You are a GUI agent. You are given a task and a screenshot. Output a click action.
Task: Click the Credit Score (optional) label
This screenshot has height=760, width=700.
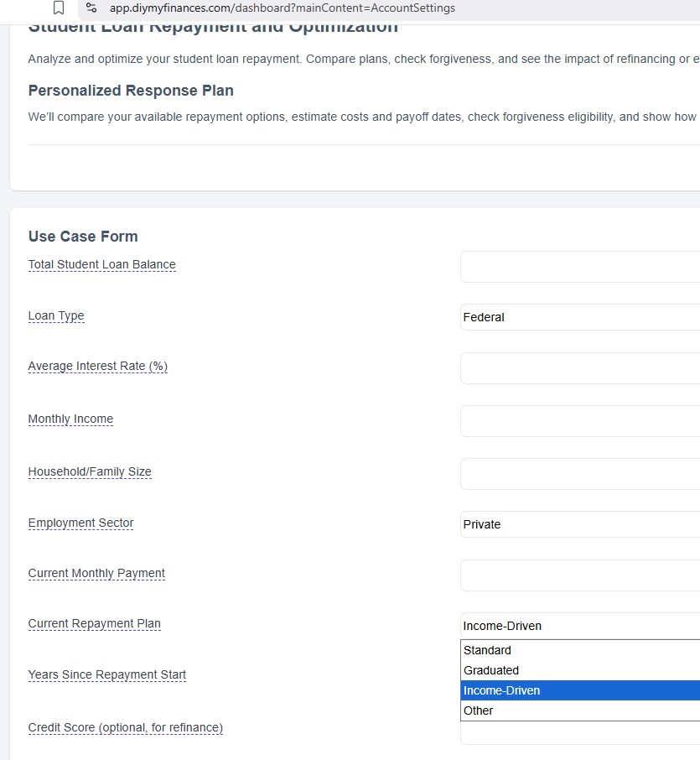tap(125, 727)
